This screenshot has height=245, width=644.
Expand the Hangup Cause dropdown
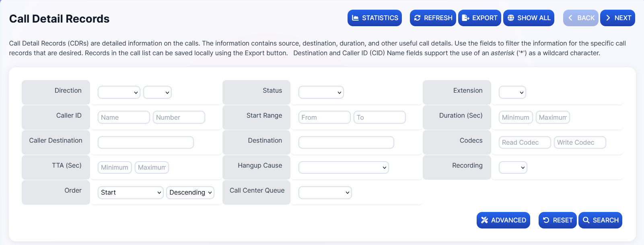click(344, 167)
